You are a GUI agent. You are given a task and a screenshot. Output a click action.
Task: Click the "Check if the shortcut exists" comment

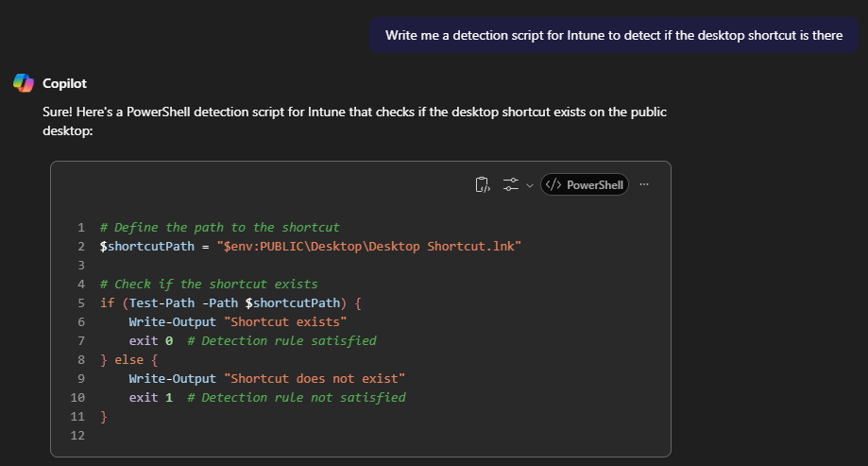coord(208,284)
